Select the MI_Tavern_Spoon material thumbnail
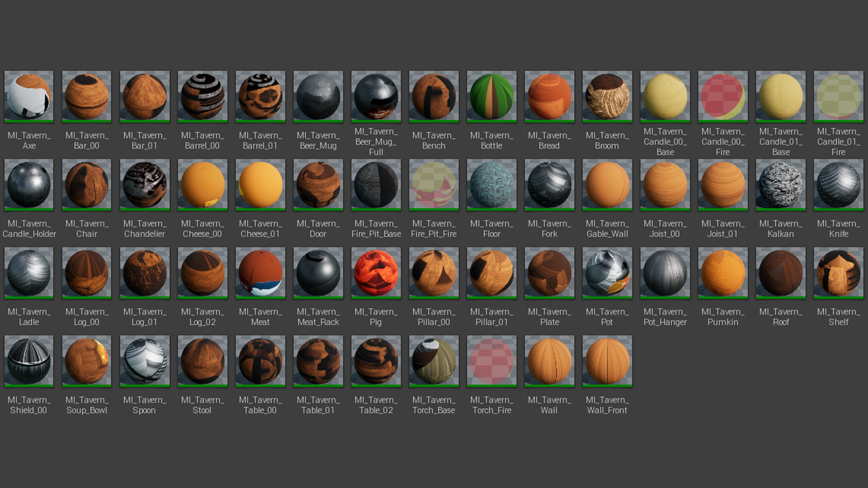Image resolution: width=868 pixels, height=488 pixels. tap(145, 361)
